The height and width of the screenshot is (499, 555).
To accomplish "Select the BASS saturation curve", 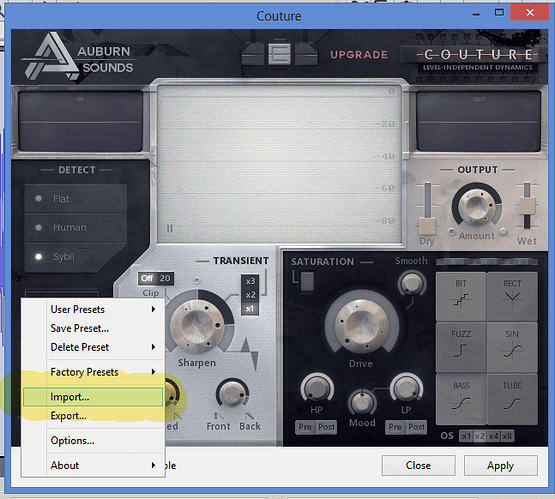I will point(461,398).
